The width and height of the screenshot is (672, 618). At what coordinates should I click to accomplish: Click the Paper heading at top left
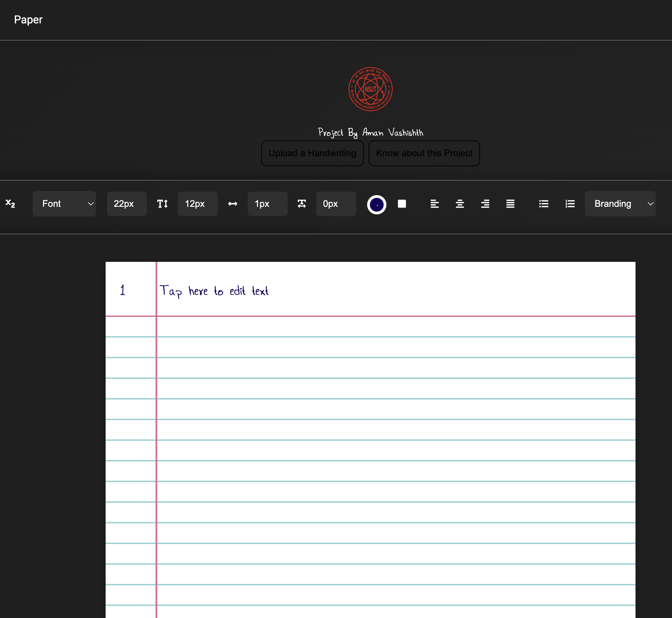[x=28, y=20]
